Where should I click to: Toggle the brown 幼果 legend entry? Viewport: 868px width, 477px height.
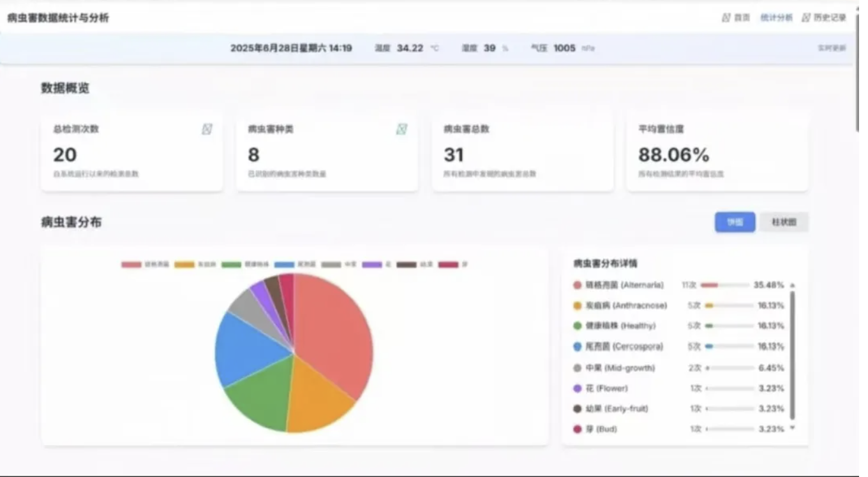click(415, 264)
